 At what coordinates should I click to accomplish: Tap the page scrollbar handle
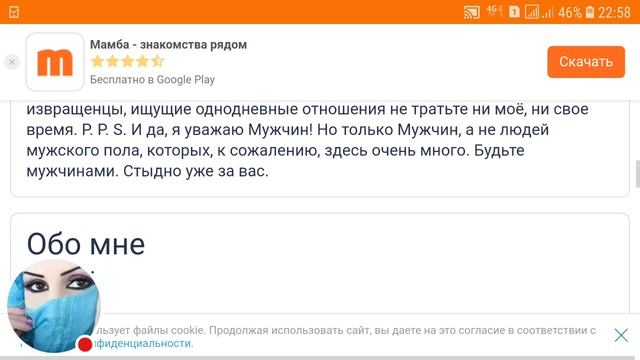tap(638, 174)
